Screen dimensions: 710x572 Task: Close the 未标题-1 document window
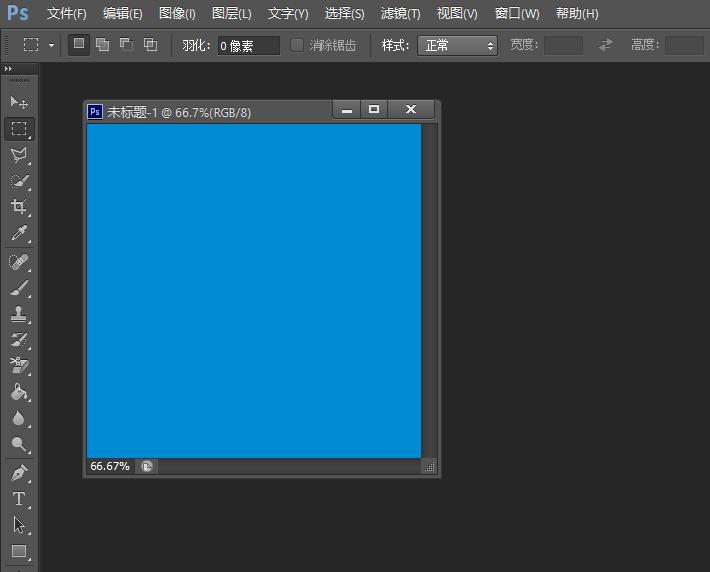coord(411,110)
